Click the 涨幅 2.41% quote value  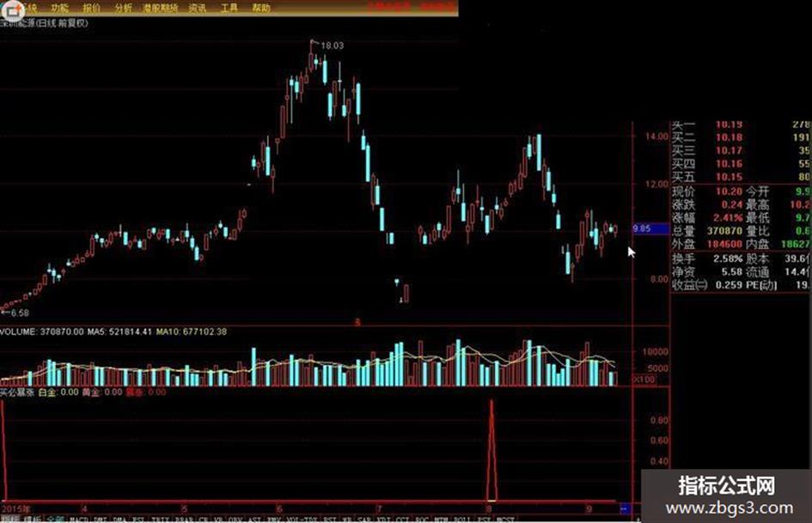click(x=728, y=217)
